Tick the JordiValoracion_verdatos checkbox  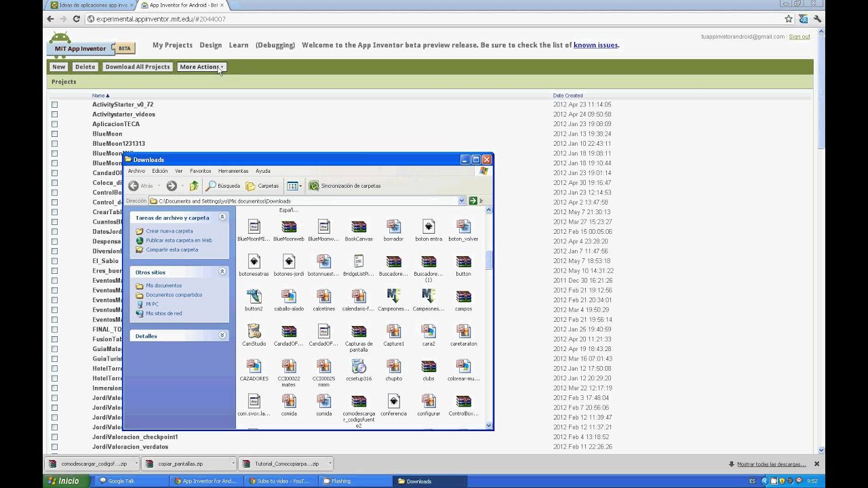point(55,447)
